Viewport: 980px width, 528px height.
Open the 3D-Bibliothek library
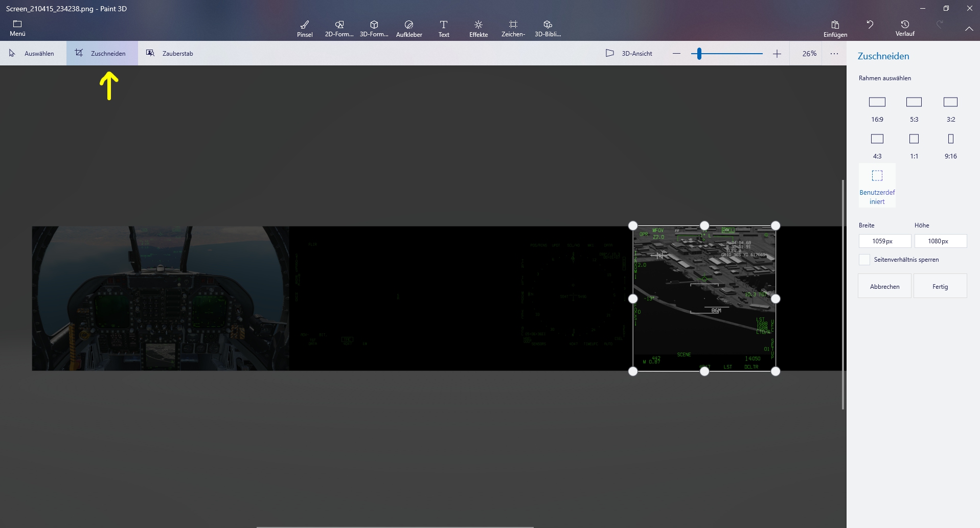pyautogui.click(x=548, y=29)
